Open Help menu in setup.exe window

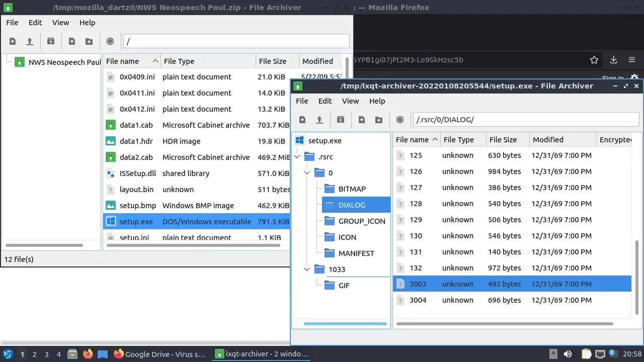click(377, 101)
